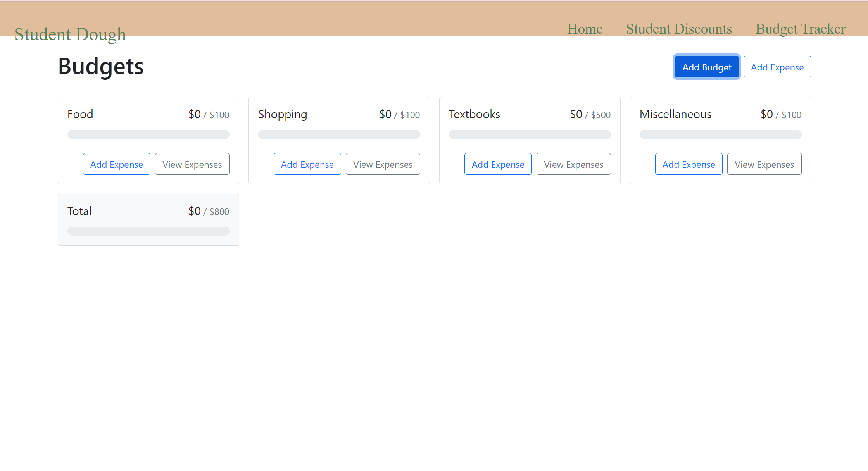This screenshot has height=471, width=868.
Task: Click the Total budget progress bar
Action: click(x=148, y=231)
